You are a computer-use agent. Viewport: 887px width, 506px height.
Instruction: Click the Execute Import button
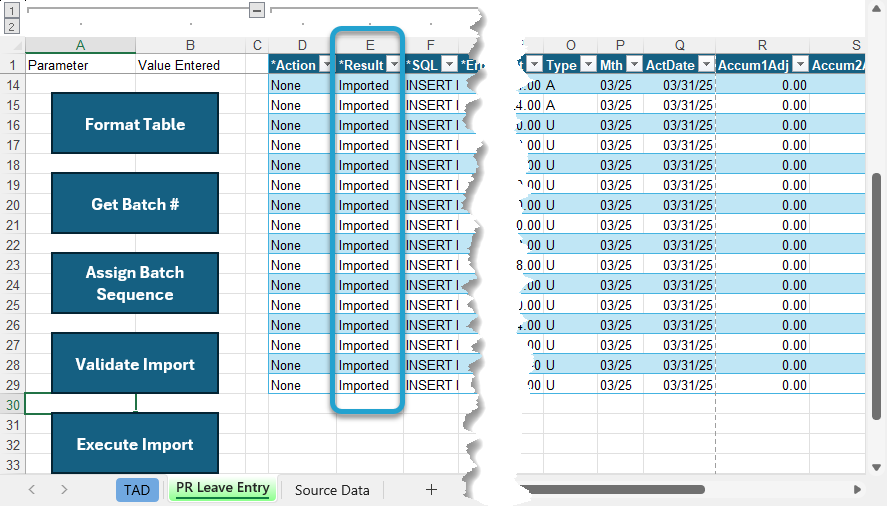135,443
